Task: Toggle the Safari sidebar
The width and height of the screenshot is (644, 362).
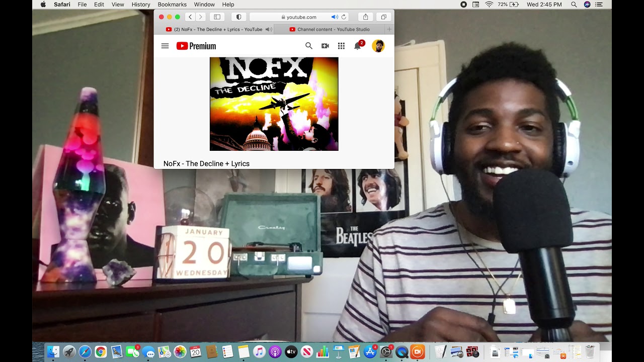Action: pyautogui.click(x=217, y=17)
